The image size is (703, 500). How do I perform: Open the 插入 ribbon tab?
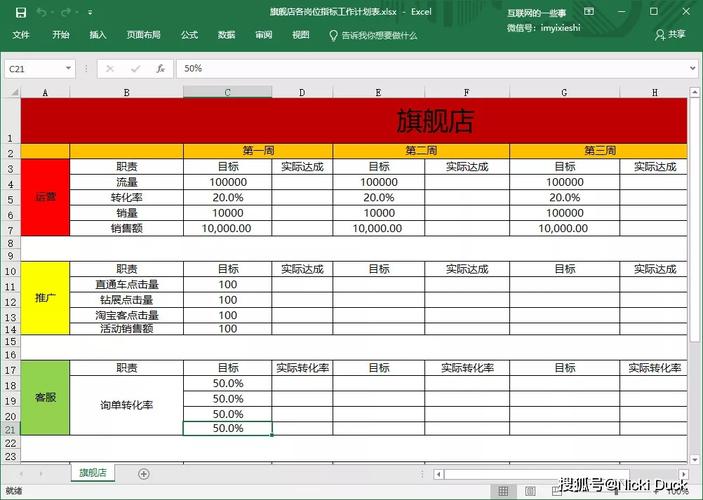coord(98,35)
